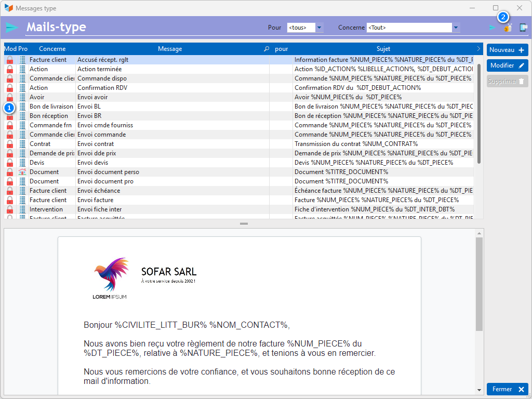Click the red lock icon on the Action terminée row
The height and width of the screenshot is (399, 532).
pyautogui.click(x=9, y=69)
